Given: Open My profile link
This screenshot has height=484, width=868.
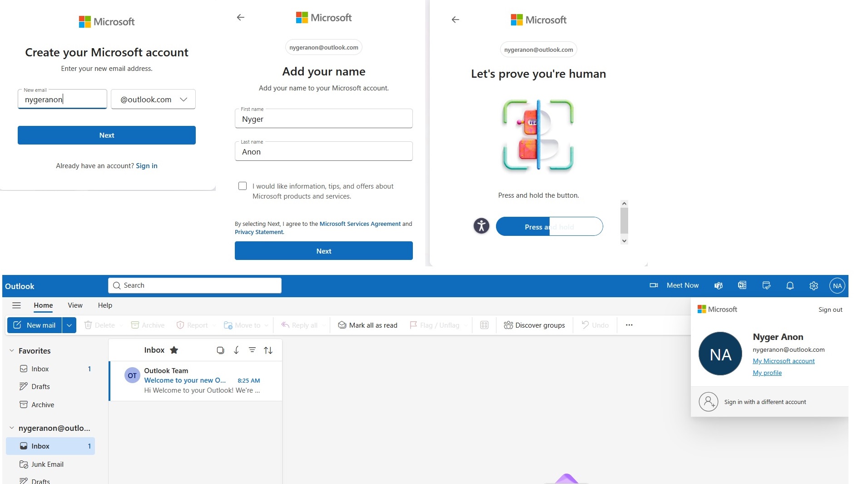Looking at the screenshot, I should [767, 373].
